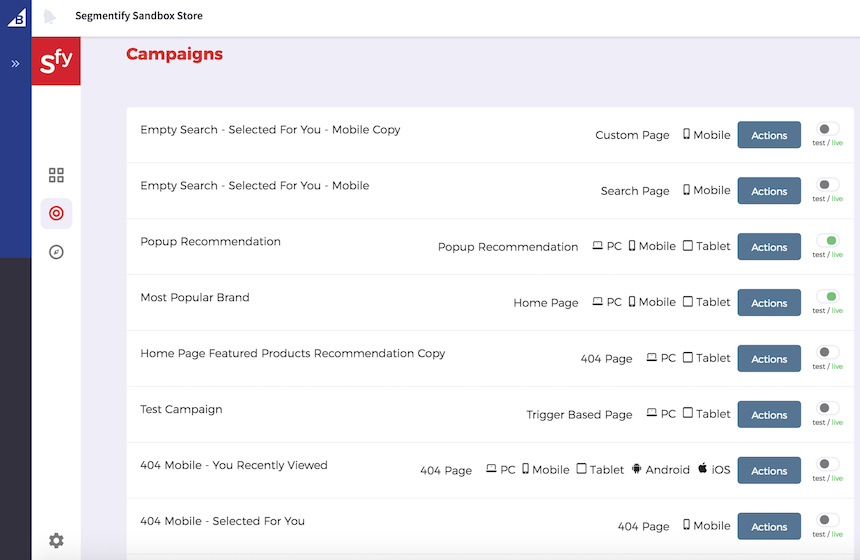The width and height of the screenshot is (860, 560).
Task: Open Home Page Featured Products Recommendation Copy campaign
Action: tap(292, 353)
